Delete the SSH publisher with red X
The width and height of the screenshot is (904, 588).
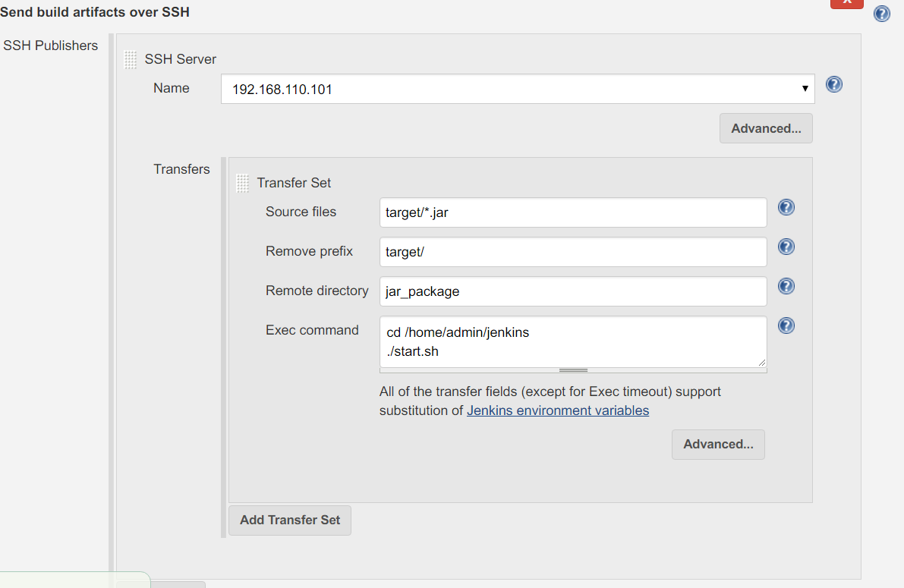pyautogui.click(x=847, y=2)
